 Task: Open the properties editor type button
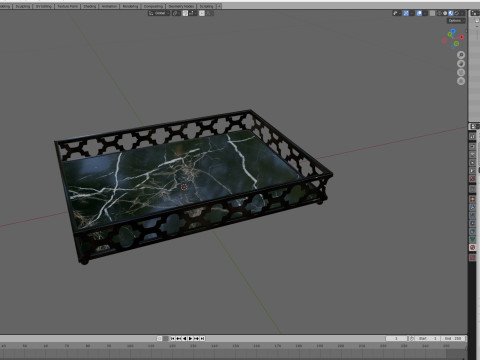coord(474,126)
